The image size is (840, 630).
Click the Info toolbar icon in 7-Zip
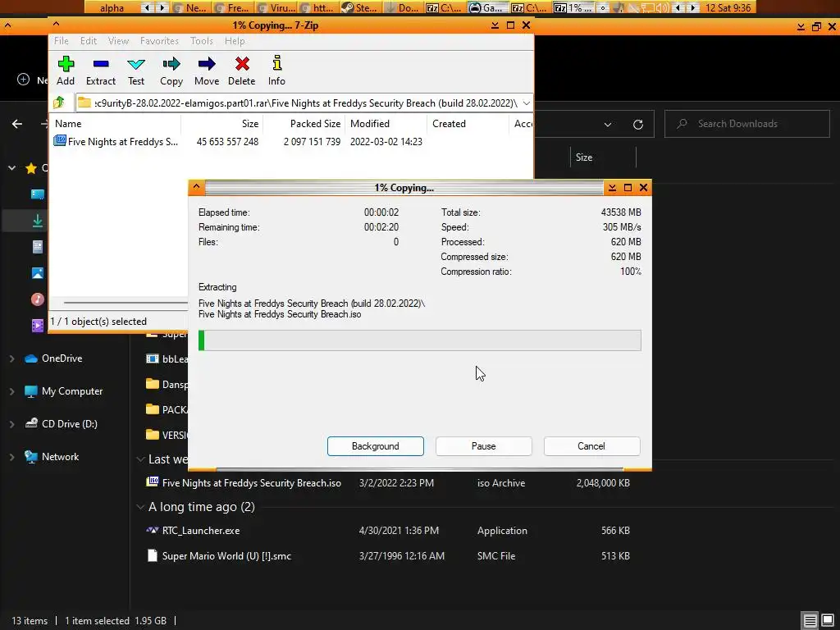tap(277, 63)
